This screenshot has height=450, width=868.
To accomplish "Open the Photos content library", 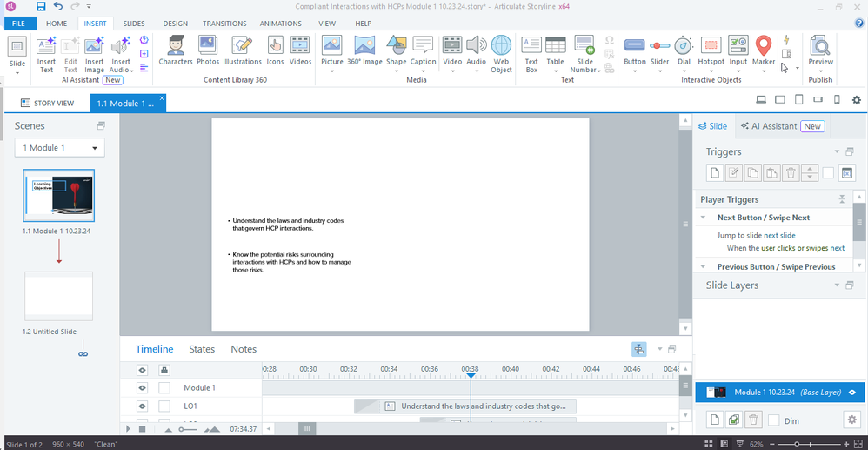I will click(x=208, y=50).
